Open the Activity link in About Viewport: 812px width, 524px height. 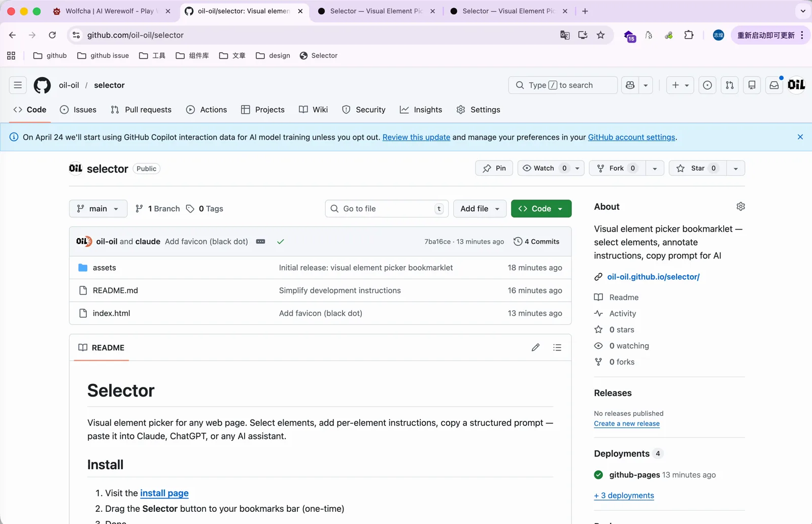tap(622, 314)
